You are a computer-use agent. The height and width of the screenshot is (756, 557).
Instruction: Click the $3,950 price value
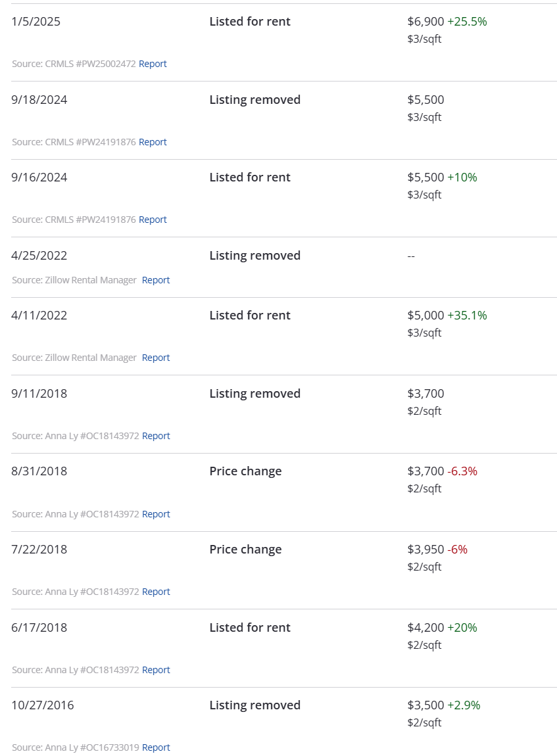click(425, 550)
